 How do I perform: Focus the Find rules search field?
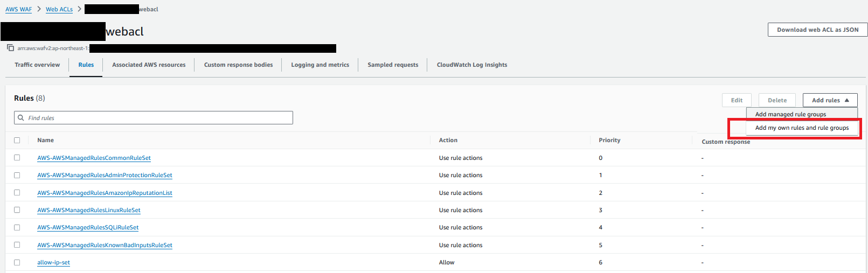[154, 117]
